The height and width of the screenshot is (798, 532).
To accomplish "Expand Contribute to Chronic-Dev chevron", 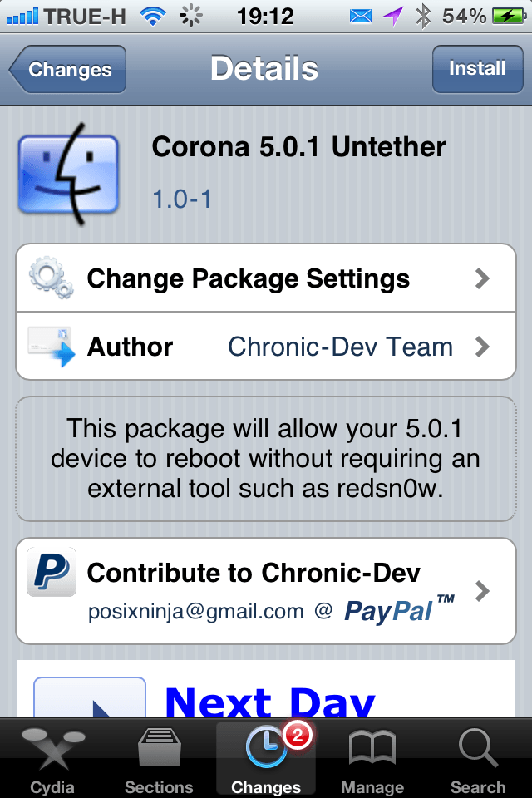I will [482, 591].
